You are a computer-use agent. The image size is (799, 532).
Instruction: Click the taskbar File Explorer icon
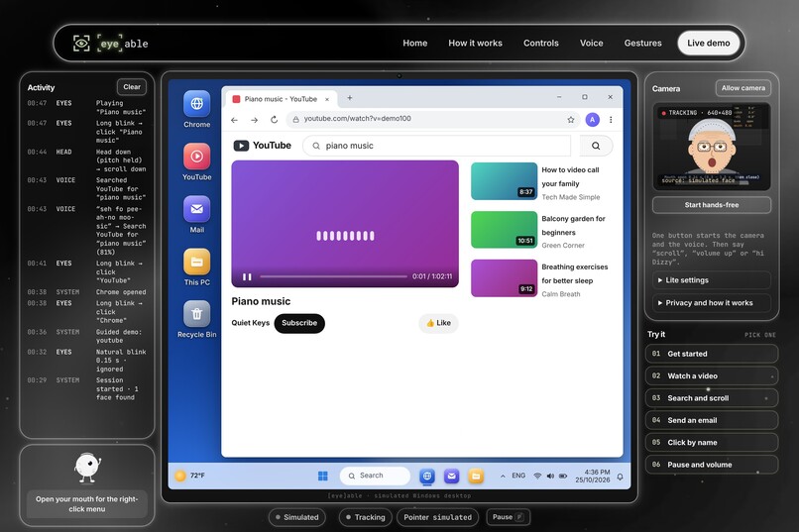coord(476,476)
